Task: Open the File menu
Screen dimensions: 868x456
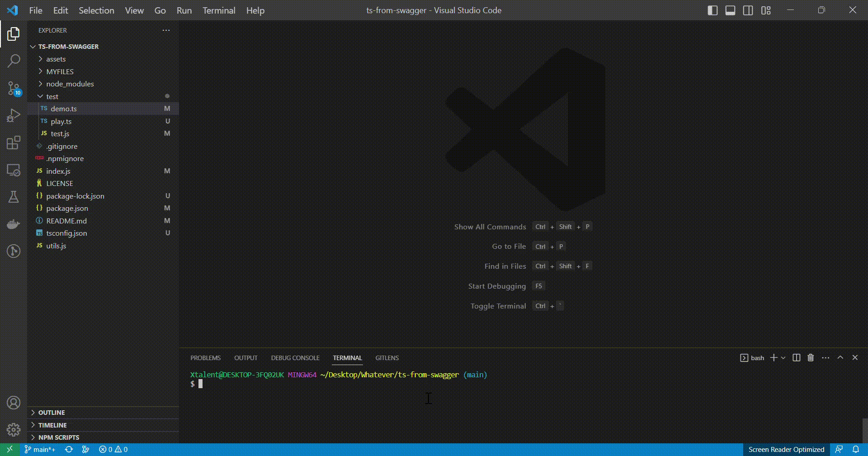Action: tap(36, 10)
